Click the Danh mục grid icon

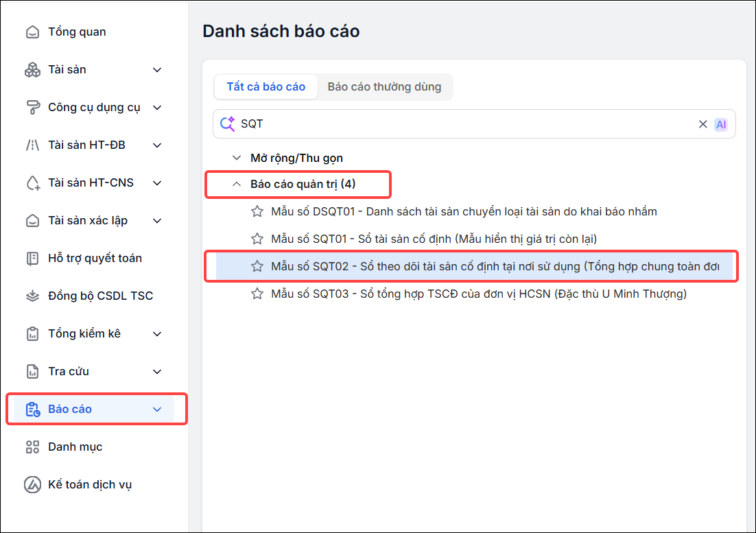(32, 447)
